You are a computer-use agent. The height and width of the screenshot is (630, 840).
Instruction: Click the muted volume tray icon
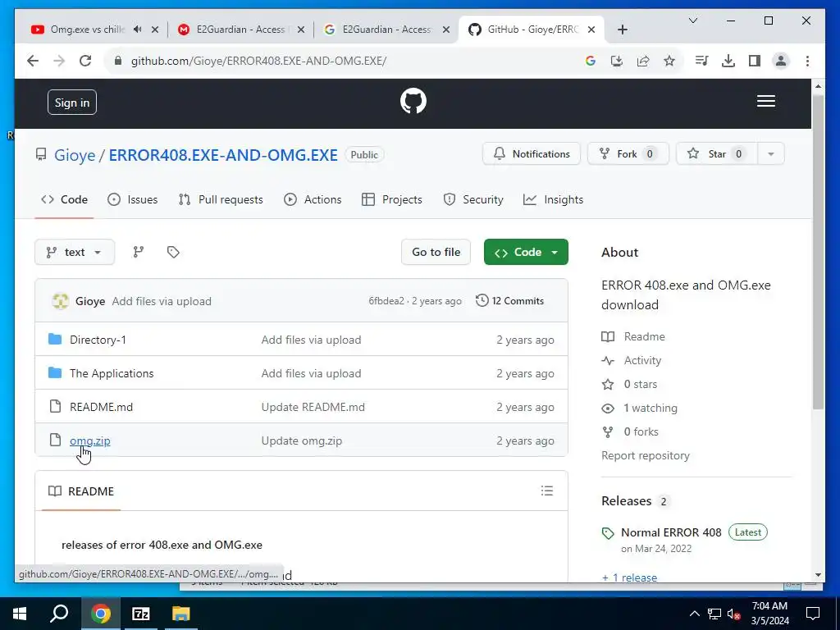[x=733, y=614]
